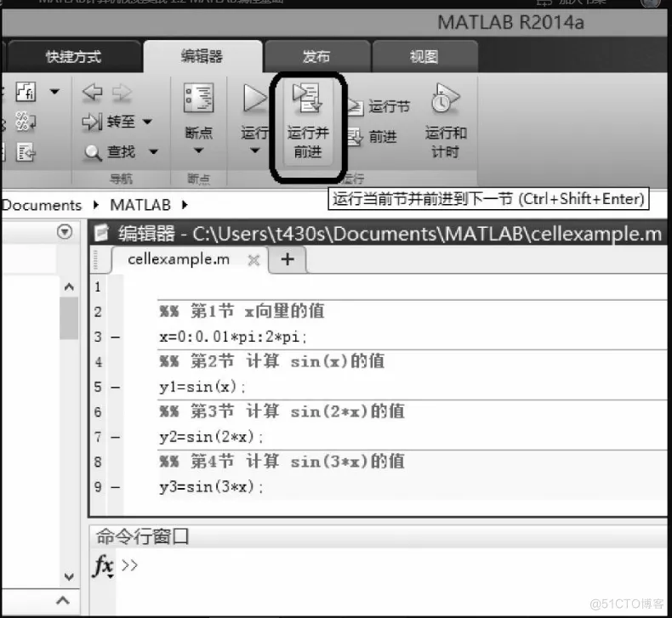Click the 运行节 run section button
This screenshot has width=672, height=618.
pos(379,106)
